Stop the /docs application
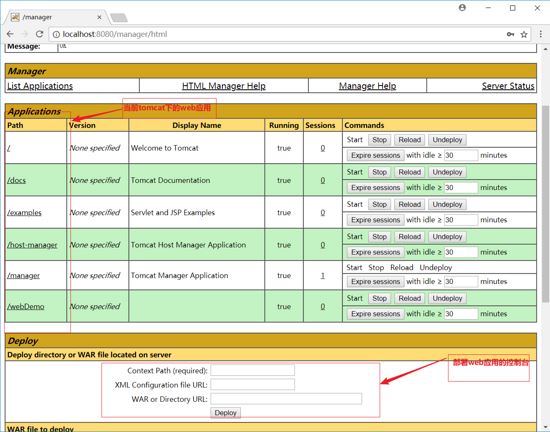550x432 pixels. (379, 172)
